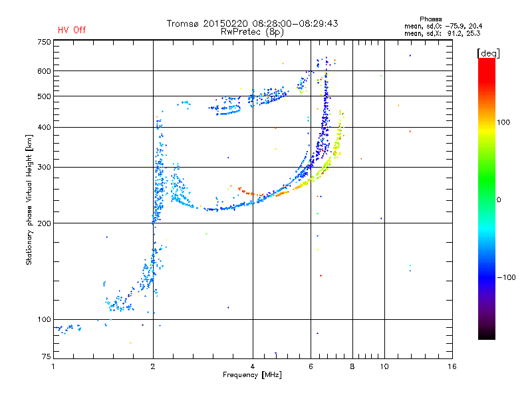Click the x-axis '4' tick label
Screen dimensions: 532x399
tap(253, 366)
